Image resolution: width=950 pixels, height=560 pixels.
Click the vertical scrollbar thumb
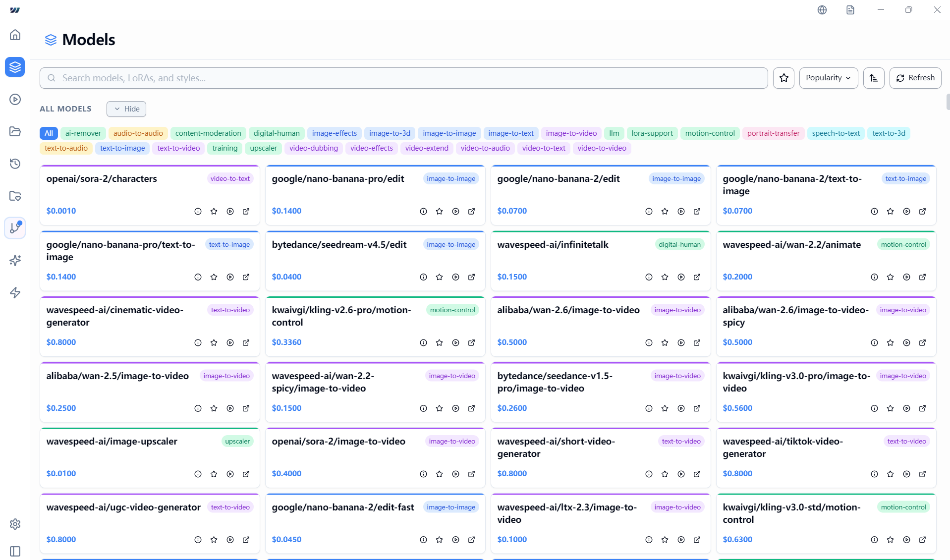[948, 102]
